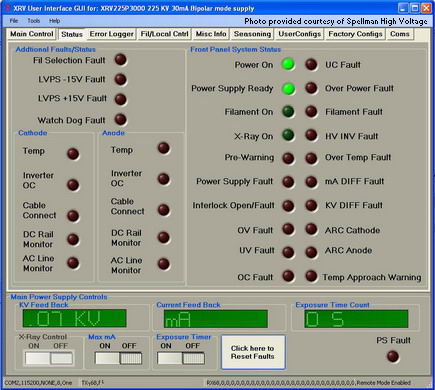Click the LVPS -15V Fault indicator LED
435x390 pixels.
tap(121, 79)
